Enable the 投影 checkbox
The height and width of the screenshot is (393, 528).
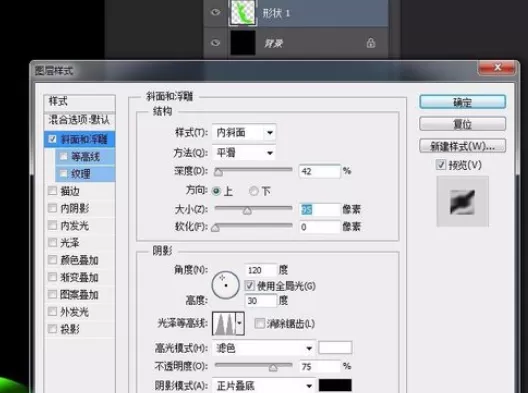point(53,329)
